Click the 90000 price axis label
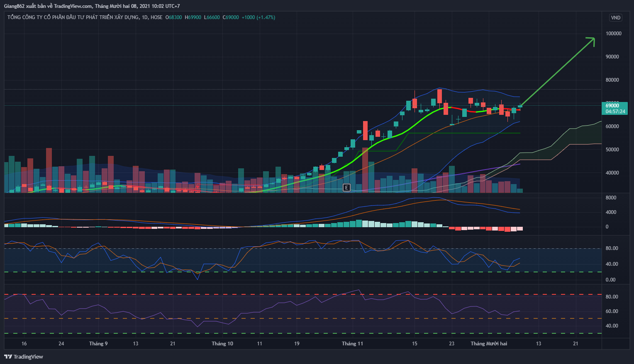This screenshot has height=364, width=634. pyautogui.click(x=612, y=57)
